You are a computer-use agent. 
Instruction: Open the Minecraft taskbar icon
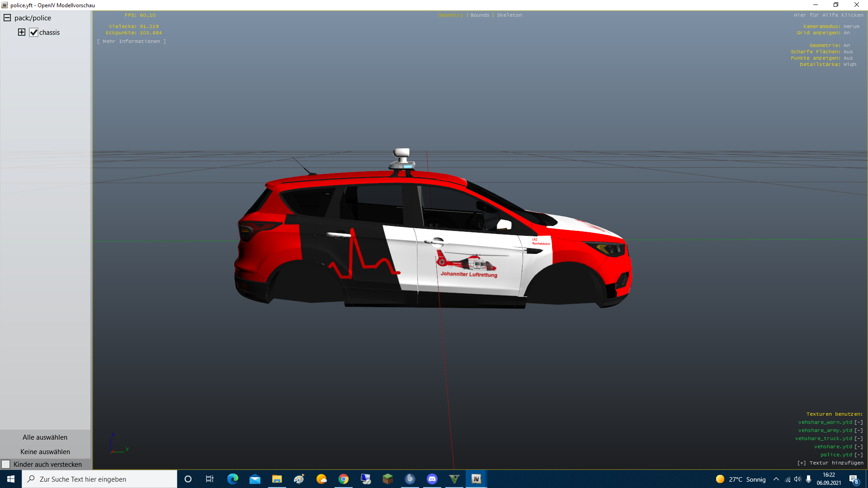pos(388,479)
